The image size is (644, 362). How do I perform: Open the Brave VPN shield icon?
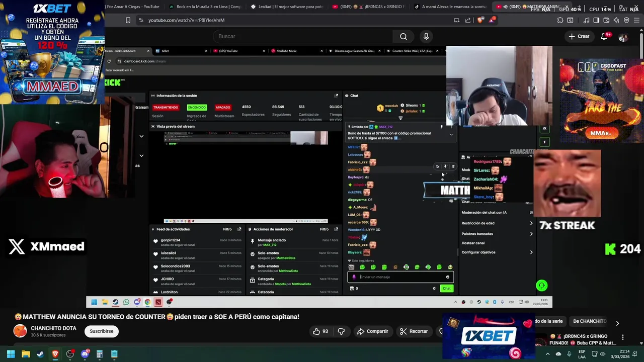tap(626, 20)
